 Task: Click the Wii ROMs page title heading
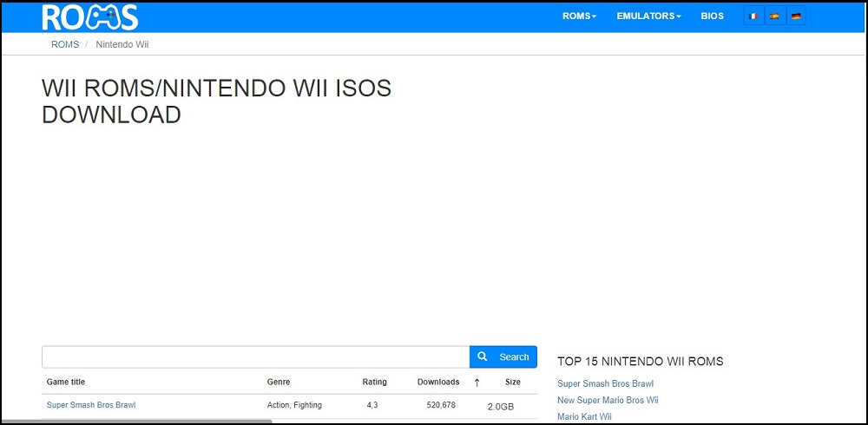(x=216, y=101)
